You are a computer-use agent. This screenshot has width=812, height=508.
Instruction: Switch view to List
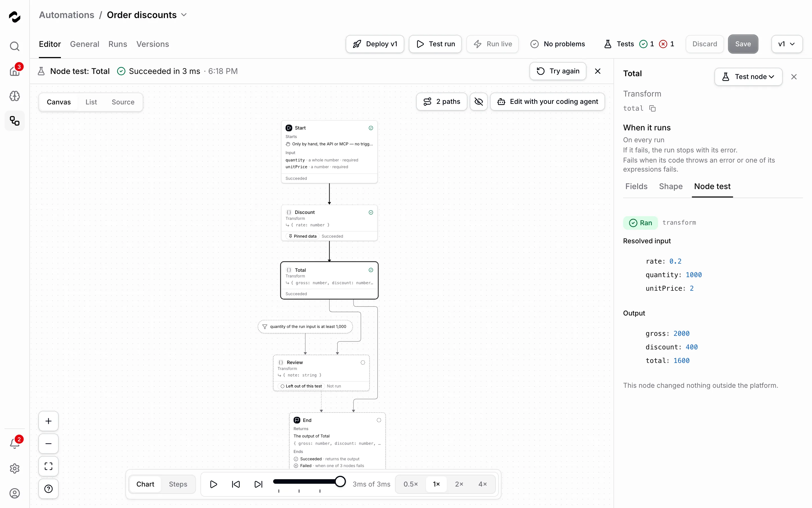[91, 102]
